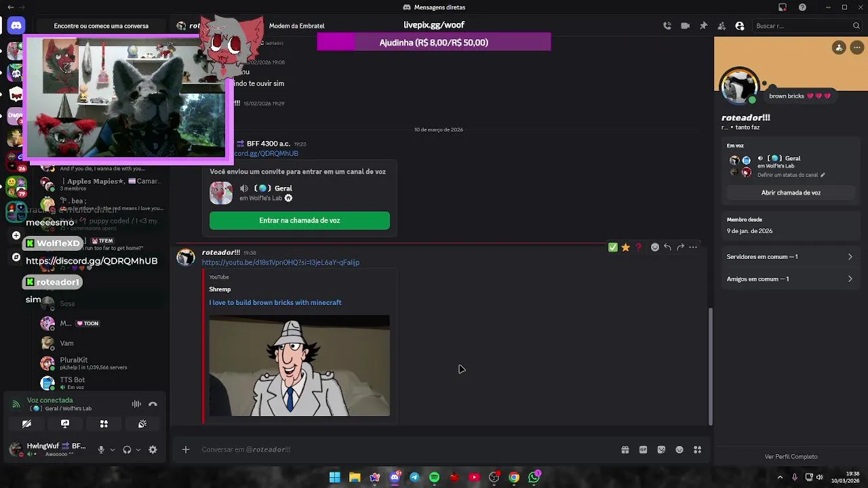The height and width of the screenshot is (488, 868).
Task: Click friend status icon on profile banner
Action: (x=840, y=47)
